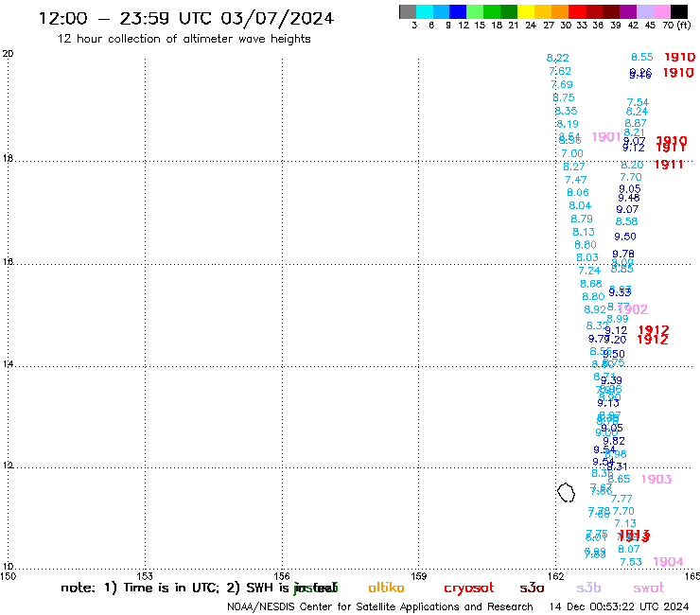Select the 'altika' satellite legend label

386,588
